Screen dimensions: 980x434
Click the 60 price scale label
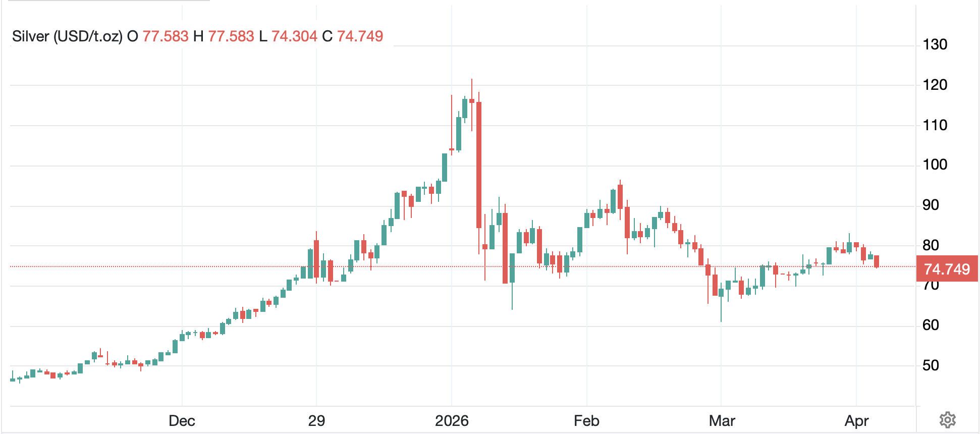[931, 325]
